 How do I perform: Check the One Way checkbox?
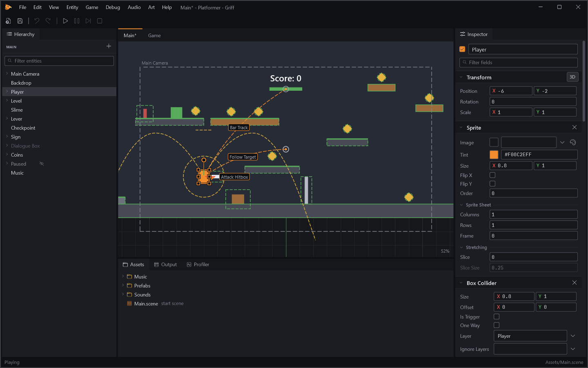click(497, 325)
